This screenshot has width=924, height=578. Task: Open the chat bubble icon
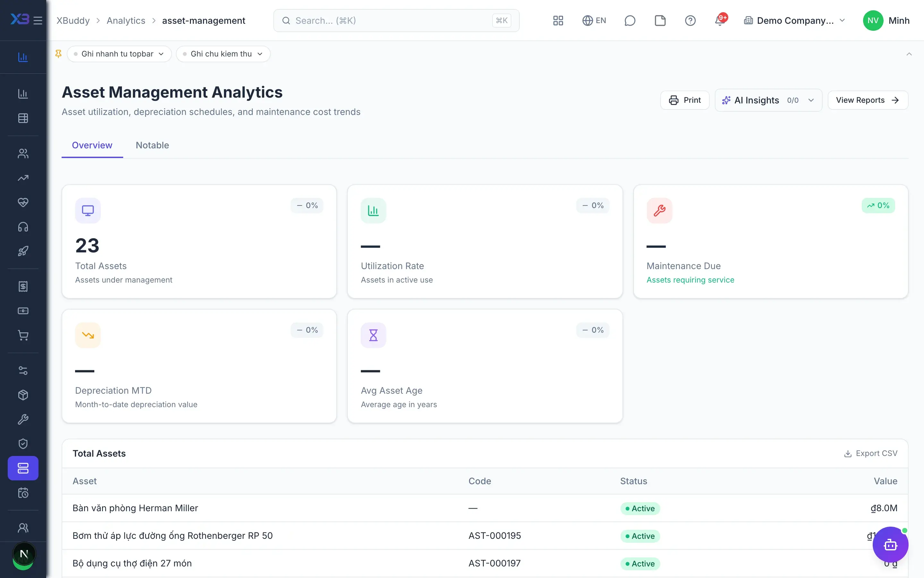[629, 21]
